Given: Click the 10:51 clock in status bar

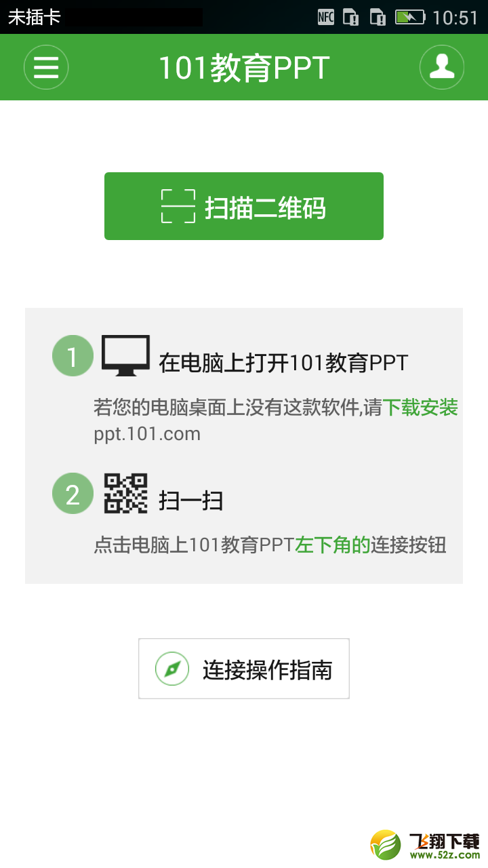Looking at the screenshot, I should pos(455,18).
